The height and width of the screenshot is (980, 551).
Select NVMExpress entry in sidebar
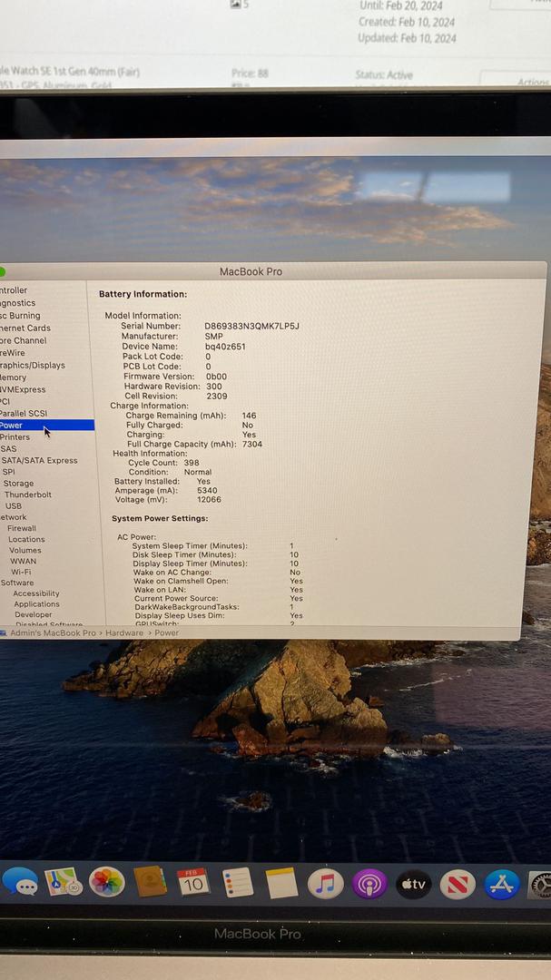23,389
